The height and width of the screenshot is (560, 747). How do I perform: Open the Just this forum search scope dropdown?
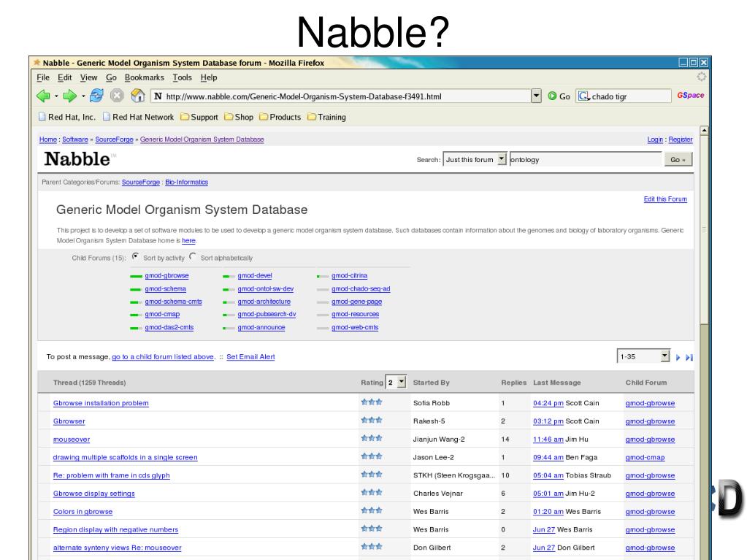pyautogui.click(x=475, y=159)
